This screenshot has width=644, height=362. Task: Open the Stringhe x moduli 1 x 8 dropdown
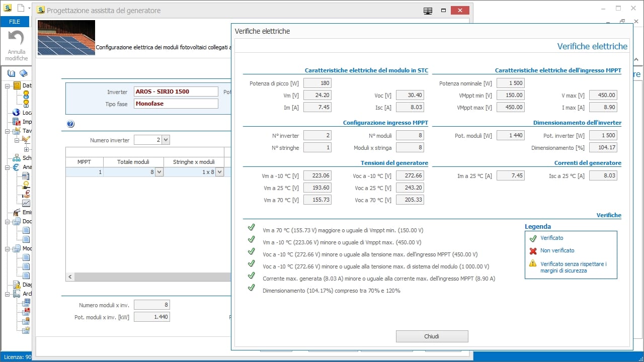click(219, 172)
